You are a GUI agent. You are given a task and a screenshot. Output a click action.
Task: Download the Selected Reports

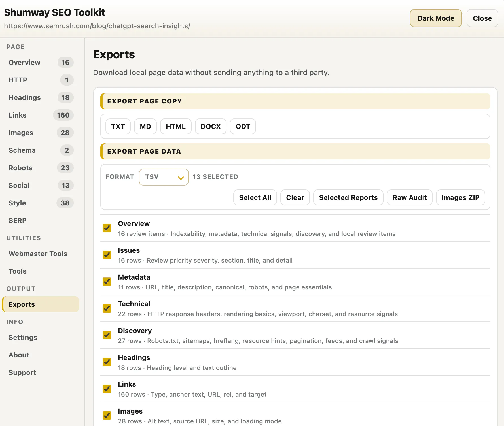[348, 197]
